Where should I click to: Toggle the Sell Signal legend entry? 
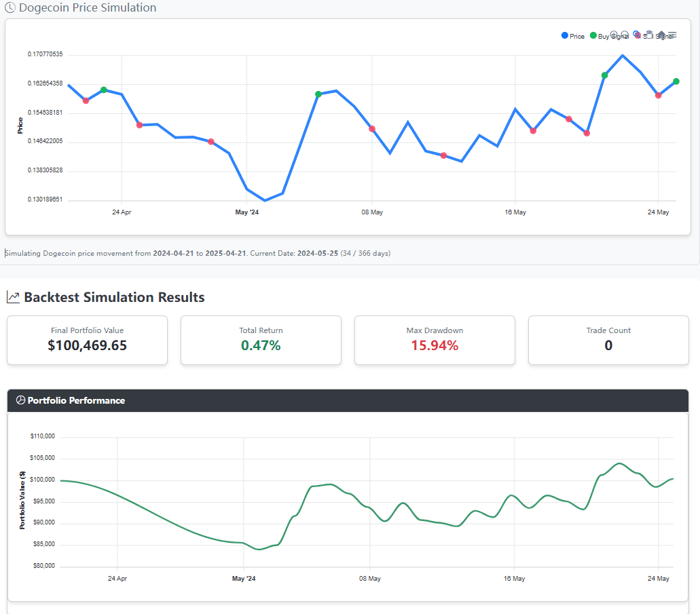(654, 36)
